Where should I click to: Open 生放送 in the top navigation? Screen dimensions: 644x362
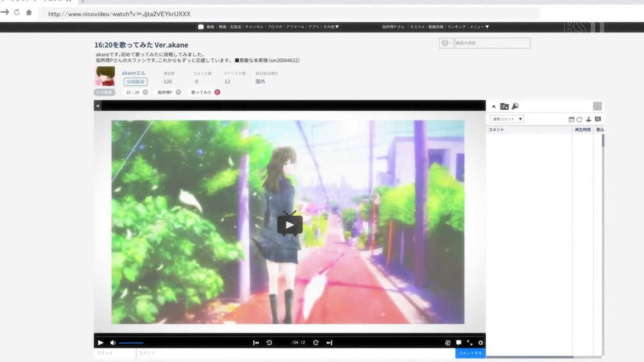[x=236, y=27]
